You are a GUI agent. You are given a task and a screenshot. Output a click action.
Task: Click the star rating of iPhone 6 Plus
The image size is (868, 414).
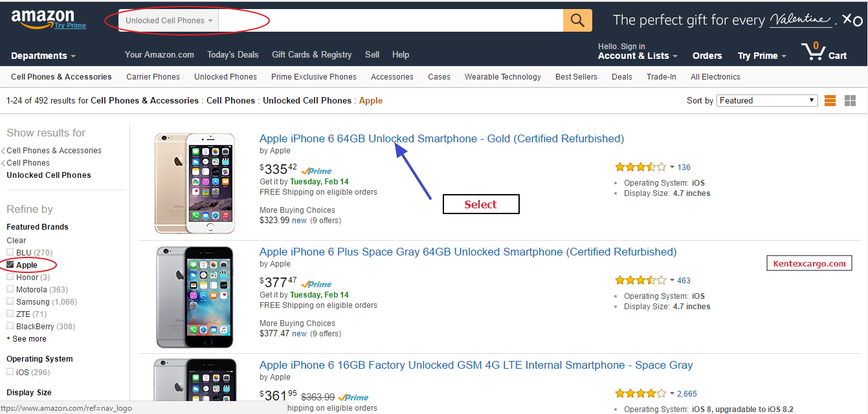coord(640,280)
